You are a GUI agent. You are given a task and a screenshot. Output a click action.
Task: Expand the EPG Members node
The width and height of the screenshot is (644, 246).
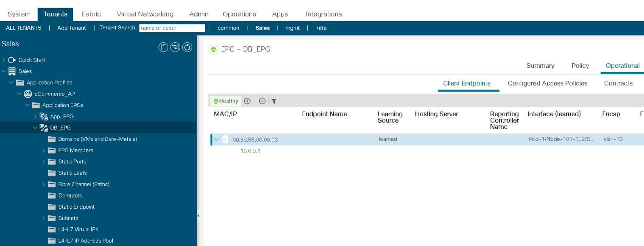(x=43, y=150)
